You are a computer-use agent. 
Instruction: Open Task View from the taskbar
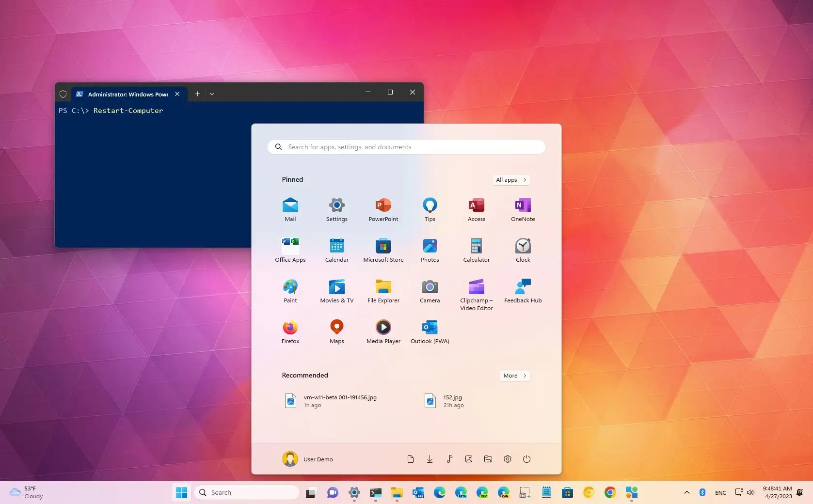(x=311, y=493)
